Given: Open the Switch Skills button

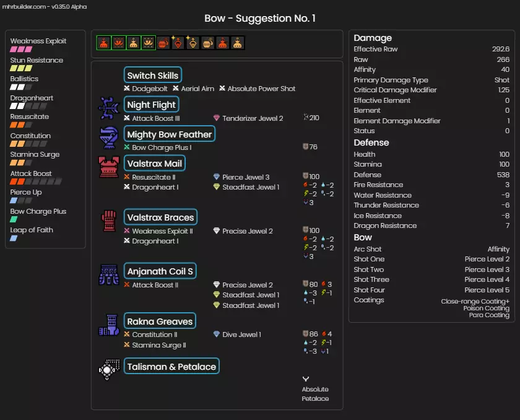Looking at the screenshot, I should 153,76.
